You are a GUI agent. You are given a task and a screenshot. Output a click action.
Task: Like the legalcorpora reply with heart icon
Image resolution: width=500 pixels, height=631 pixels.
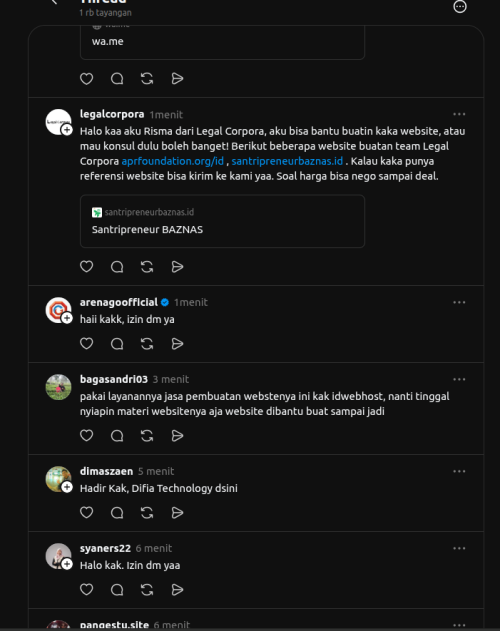87,266
